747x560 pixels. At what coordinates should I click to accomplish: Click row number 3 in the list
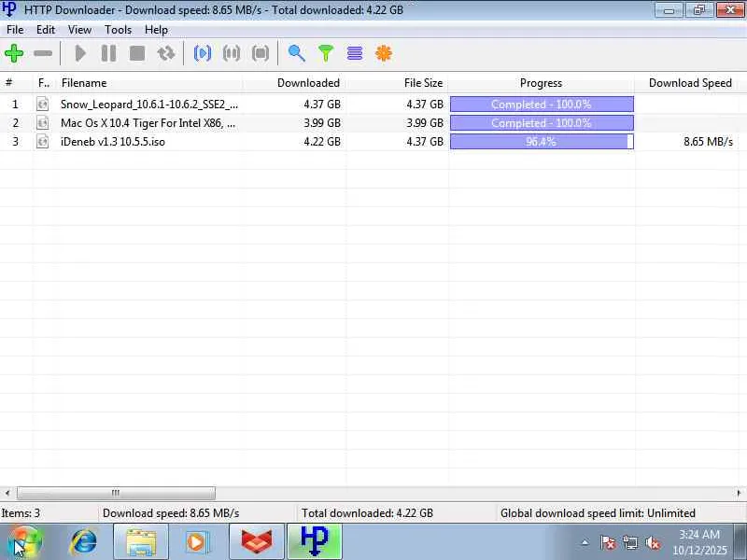tap(15, 142)
